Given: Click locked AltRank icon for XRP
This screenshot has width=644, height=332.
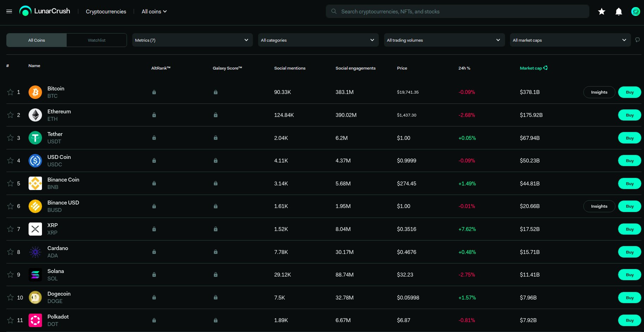Looking at the screenshot, I should click(154, 229).
